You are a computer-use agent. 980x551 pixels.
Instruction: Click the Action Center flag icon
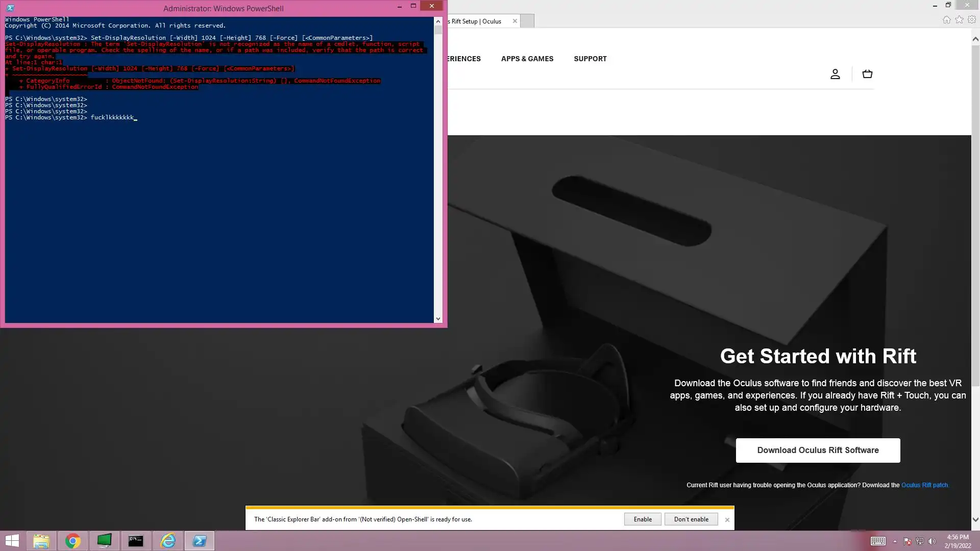907,541
